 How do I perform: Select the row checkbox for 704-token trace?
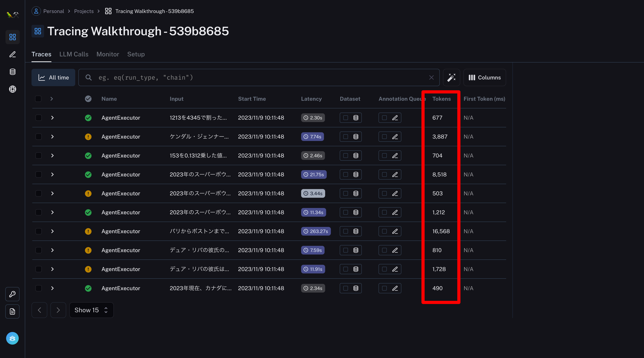38,156
